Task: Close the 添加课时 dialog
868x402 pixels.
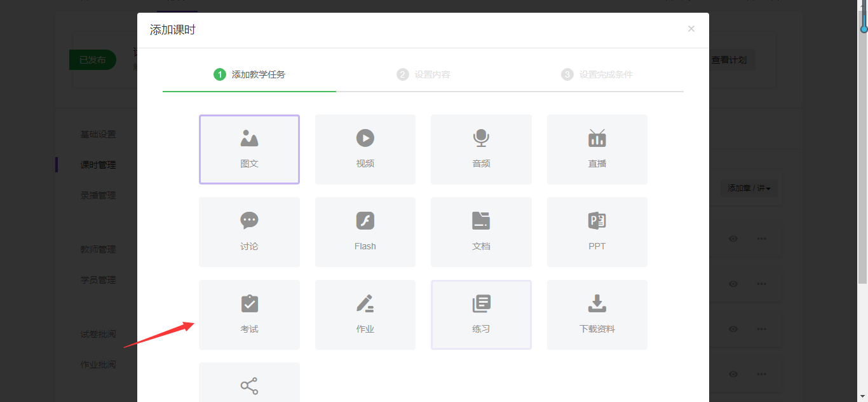Action: pyautogui.click(x=691, y=29)
